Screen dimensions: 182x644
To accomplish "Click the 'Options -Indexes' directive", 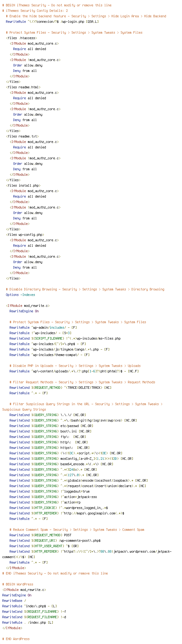I will 20,295.
